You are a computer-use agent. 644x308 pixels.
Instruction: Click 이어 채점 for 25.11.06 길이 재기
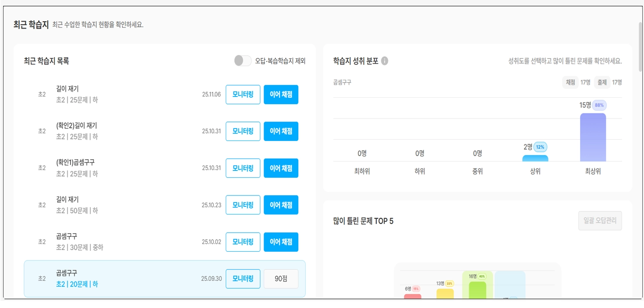point(281,95)
